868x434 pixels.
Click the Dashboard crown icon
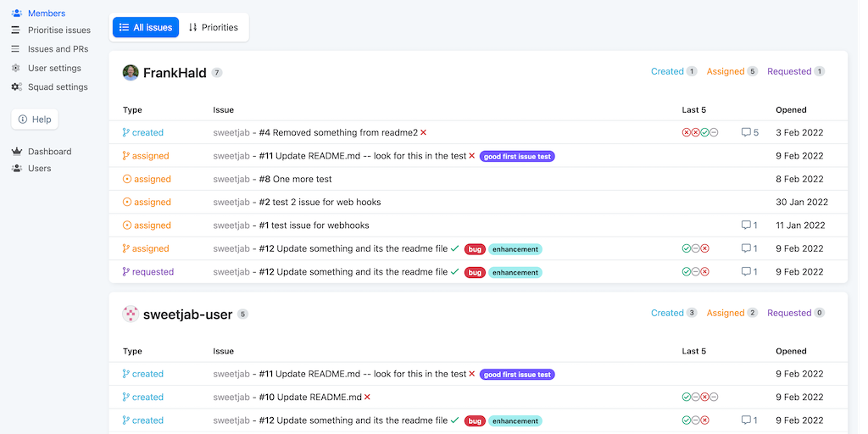[16, 152]
